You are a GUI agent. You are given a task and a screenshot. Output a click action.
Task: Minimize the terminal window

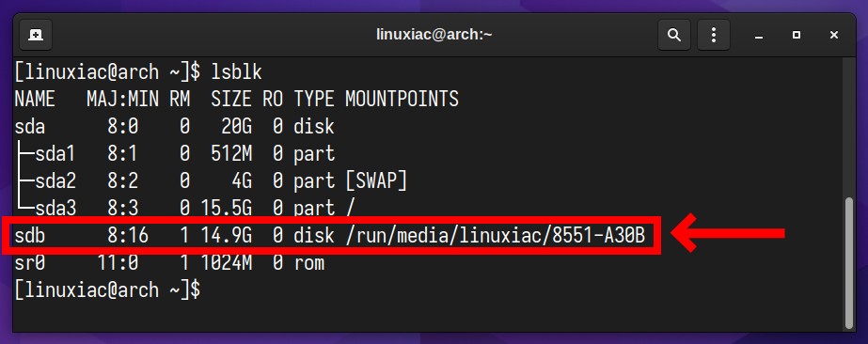759,36
